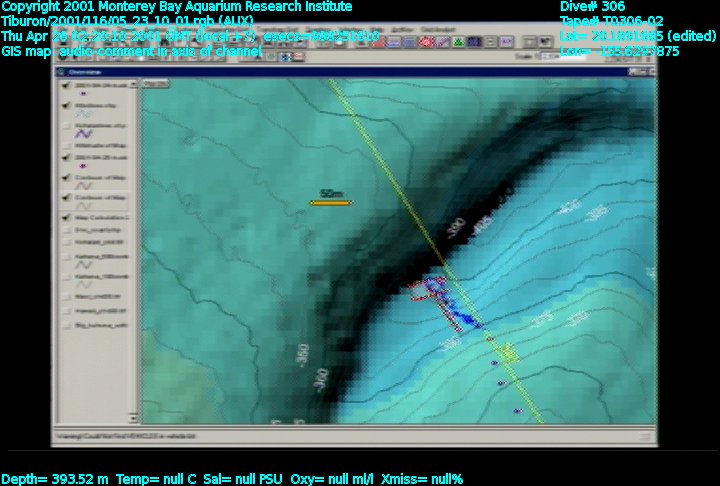
Task: Click the dark blue toolbar icon
Action: (474, 42)
